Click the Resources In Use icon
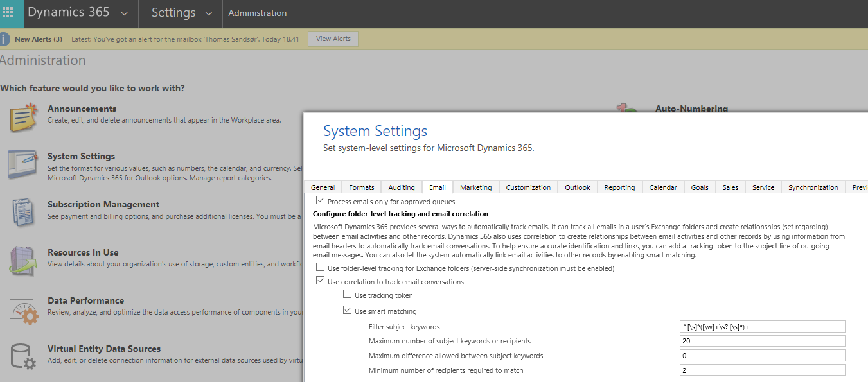This screenshot has width=868, height=382. point(23,261)
